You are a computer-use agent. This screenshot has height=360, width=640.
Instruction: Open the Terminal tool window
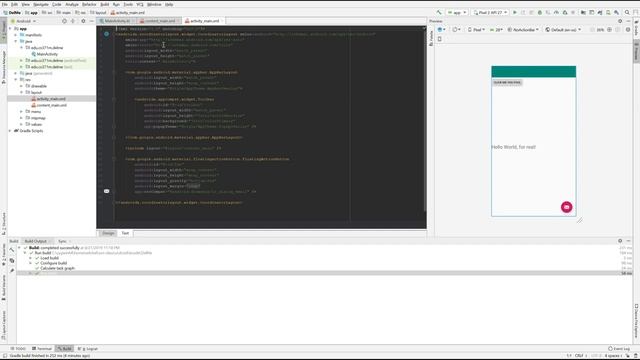[42, 349]
